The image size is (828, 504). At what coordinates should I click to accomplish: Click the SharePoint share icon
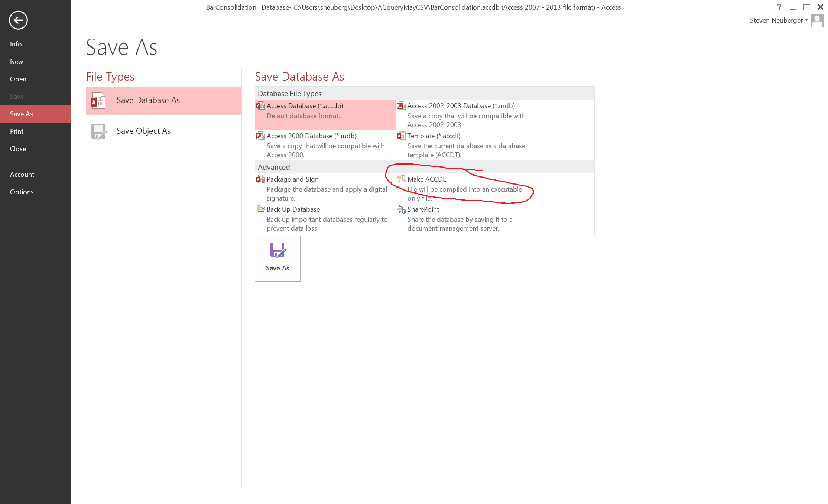401,209
